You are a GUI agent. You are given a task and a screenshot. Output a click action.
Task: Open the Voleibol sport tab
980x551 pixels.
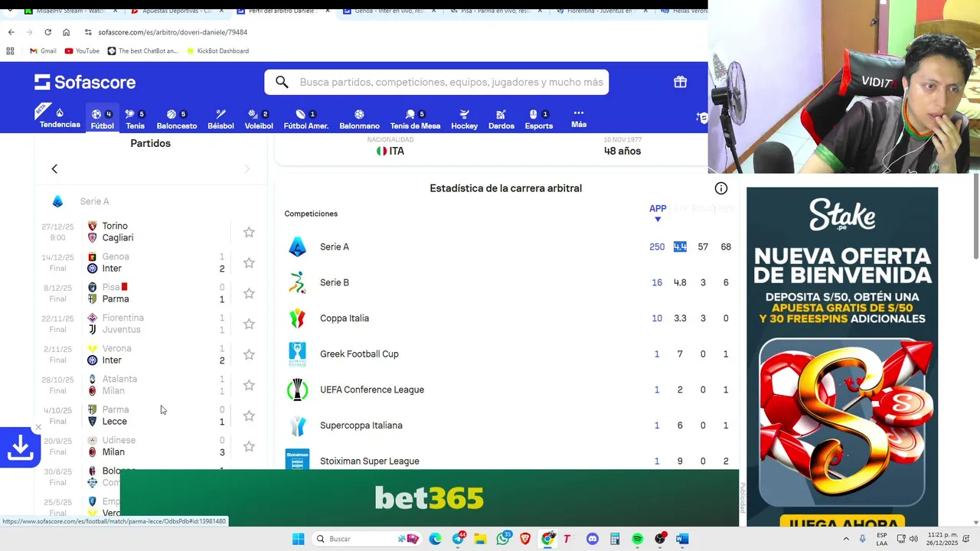pyautogui.click(x=259, y=119)
